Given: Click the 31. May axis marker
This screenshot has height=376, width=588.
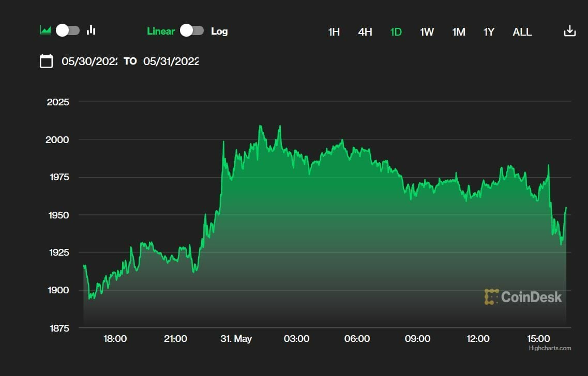Looking at the screenshot, I should coord(236,339).
